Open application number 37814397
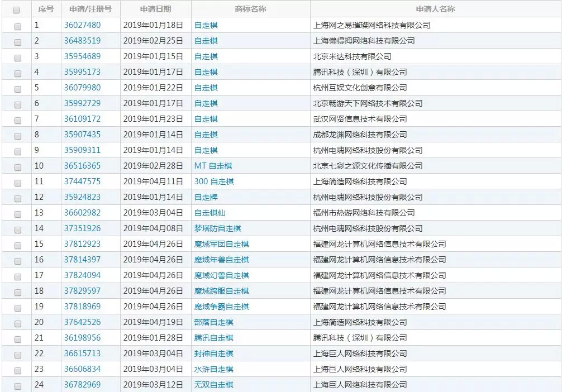The height and width of the screenshot is (392, 562). 83,260
